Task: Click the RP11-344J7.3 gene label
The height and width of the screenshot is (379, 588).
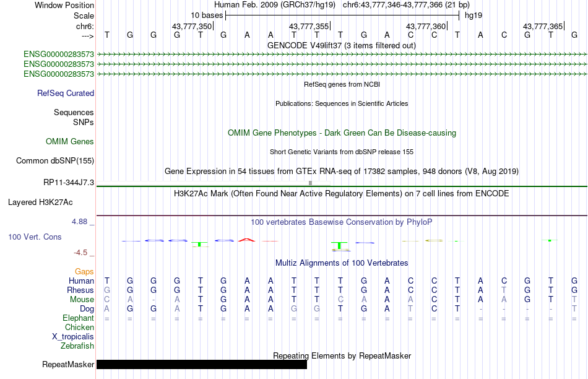Action: [69, 182]
